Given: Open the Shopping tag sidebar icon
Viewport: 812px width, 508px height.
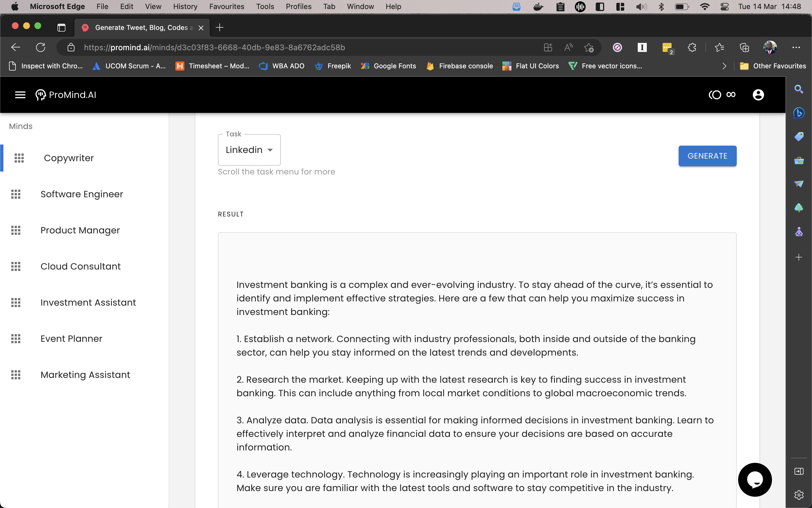Looking at the screenshot, I should tap(798, 137).
